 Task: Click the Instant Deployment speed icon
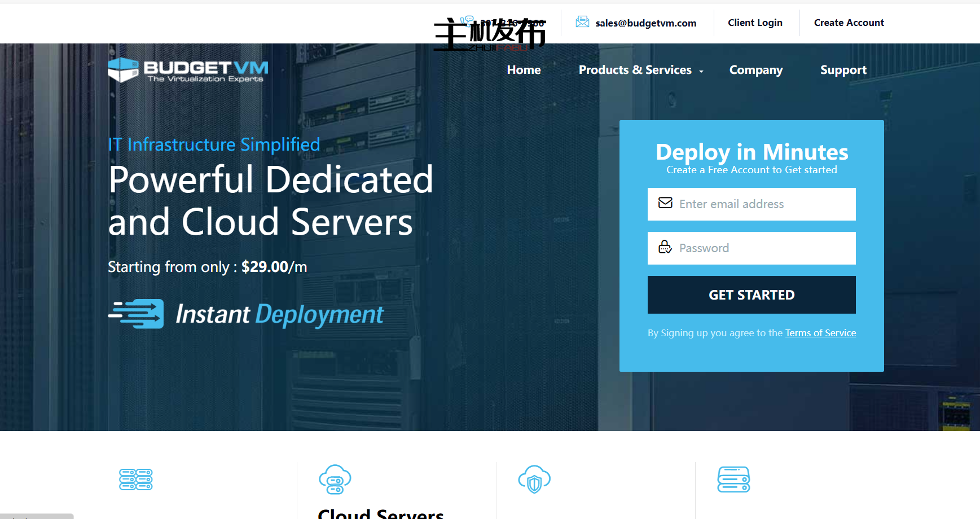pos(137,314)
